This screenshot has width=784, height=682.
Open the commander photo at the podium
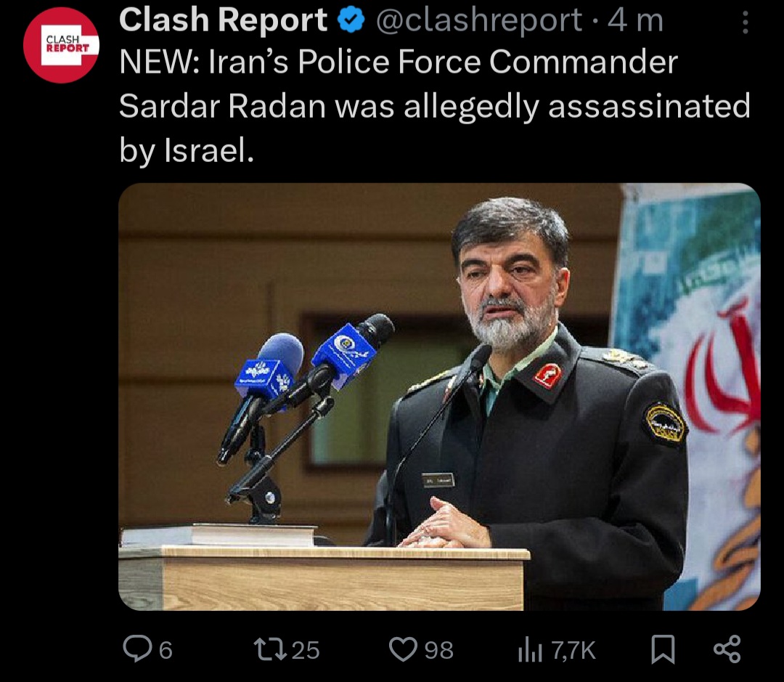(439, 397)
